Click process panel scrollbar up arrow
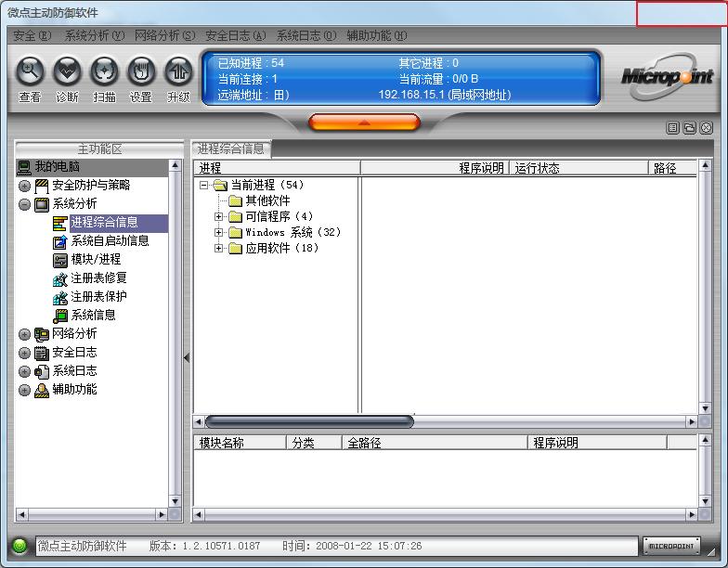 [x=705, y=165]
